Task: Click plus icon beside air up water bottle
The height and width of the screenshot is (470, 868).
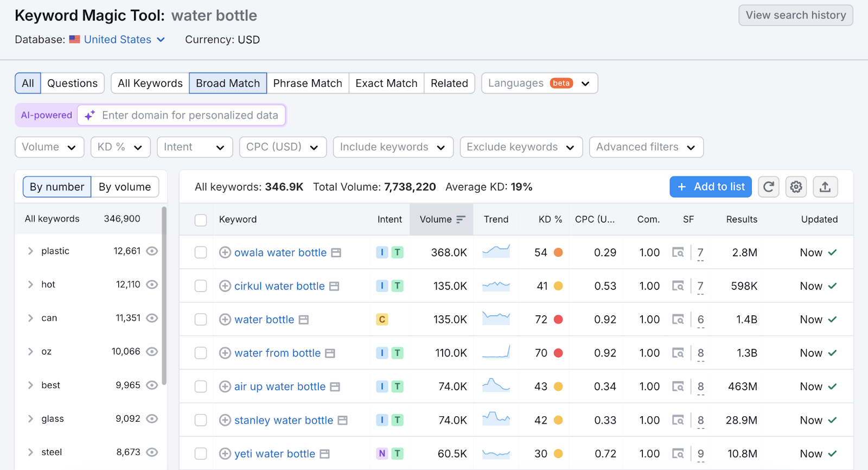Action: (x=225, y=386)
